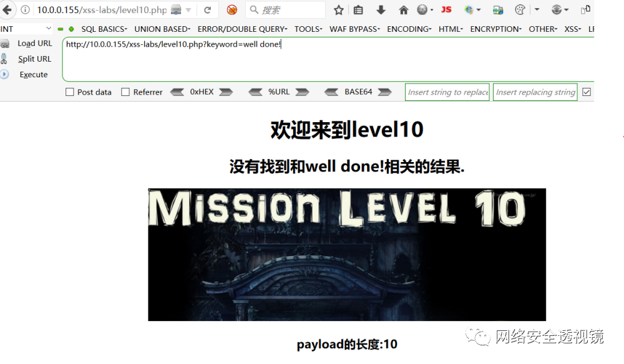Click the Load URL button
This screenshot has width=624, height=364.
(x=34, y=43)
